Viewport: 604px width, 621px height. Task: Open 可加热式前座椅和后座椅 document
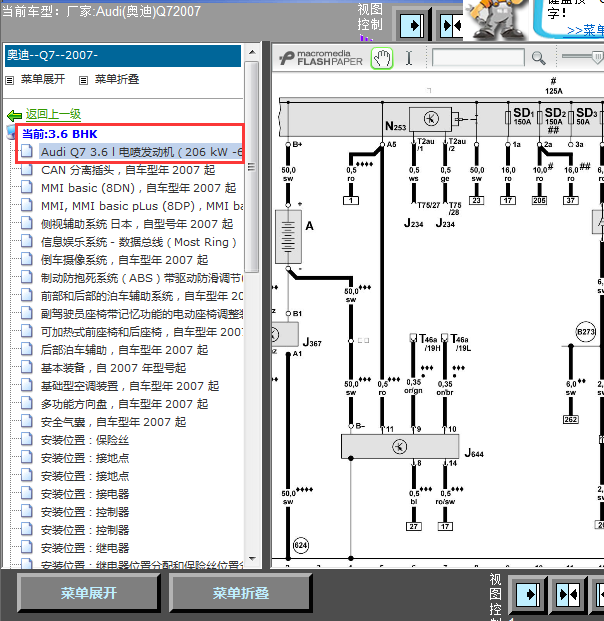(142, 332)
